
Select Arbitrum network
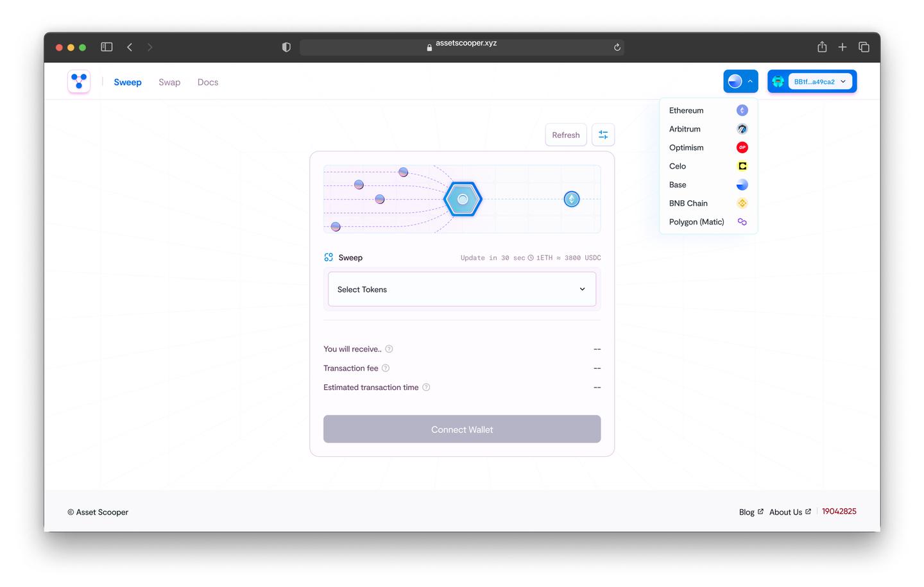708,129
